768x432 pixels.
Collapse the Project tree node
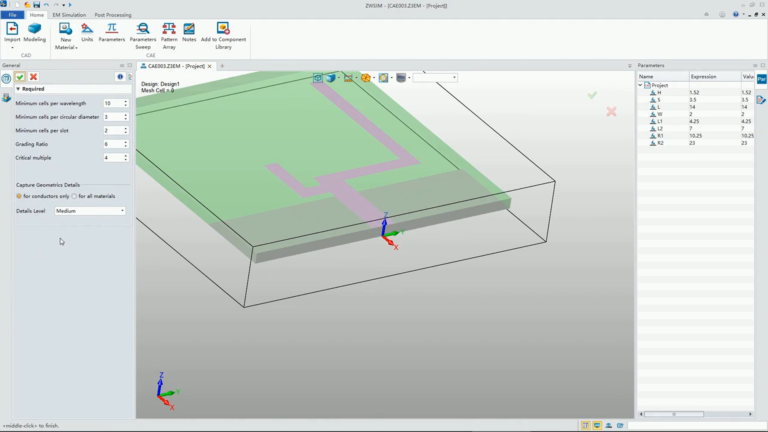tap(641, 85)
